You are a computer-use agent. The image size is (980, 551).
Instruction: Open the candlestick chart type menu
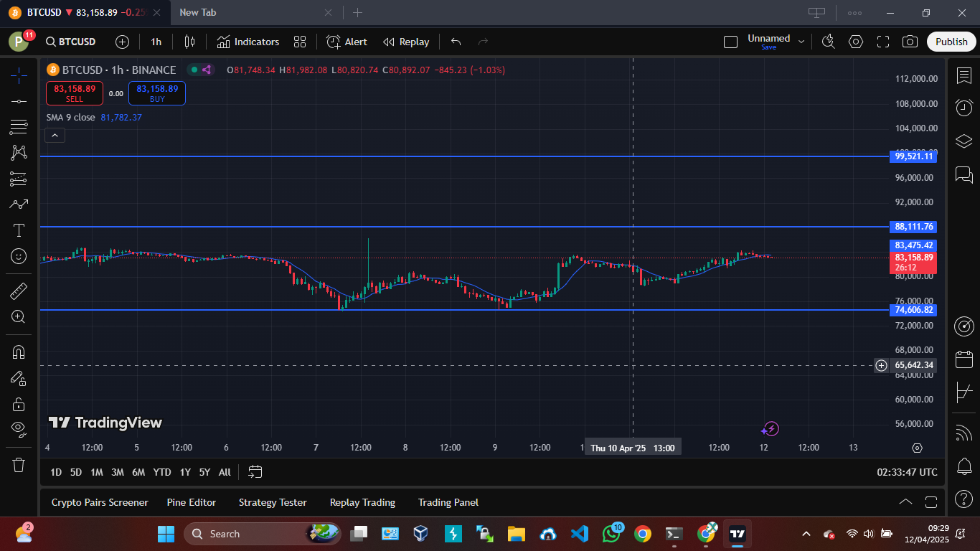189,42
